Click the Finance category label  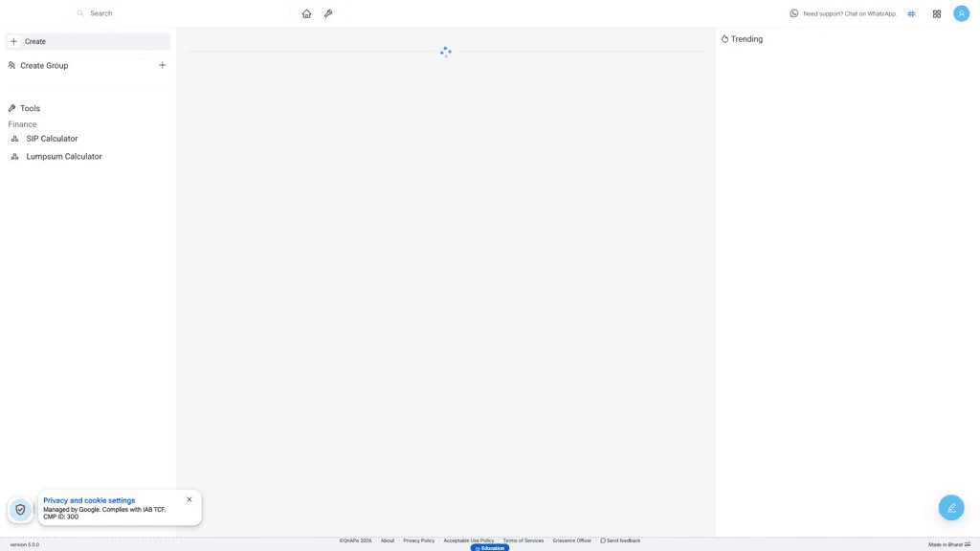point(23,124)
